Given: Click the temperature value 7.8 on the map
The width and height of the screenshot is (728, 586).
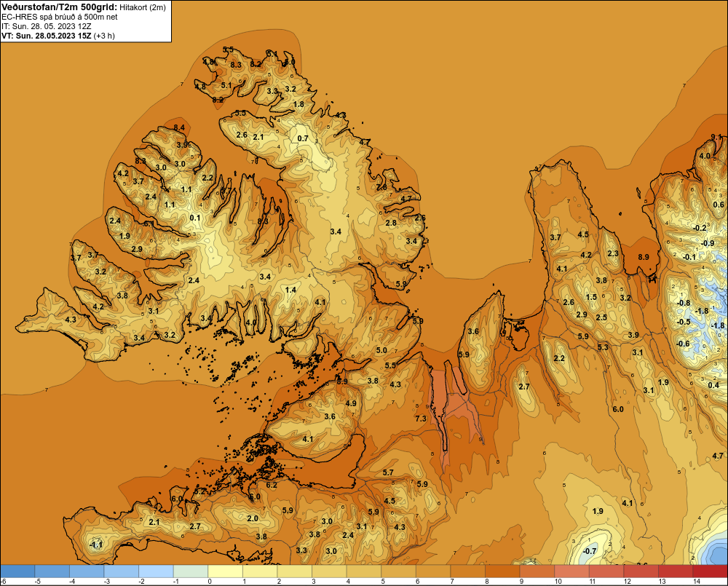Looking at the screenshot, I should click(x=381, y=187).
